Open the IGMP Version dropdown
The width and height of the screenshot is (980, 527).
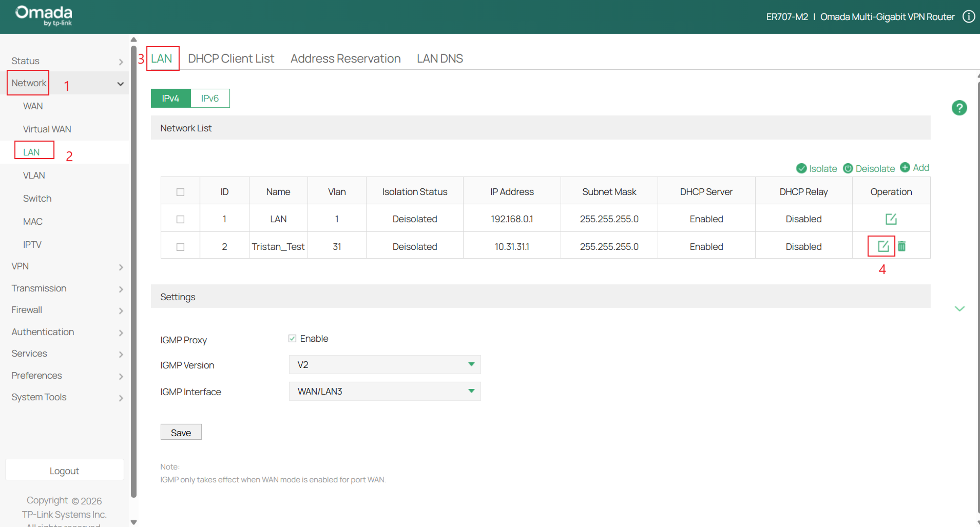pos(385,365)
